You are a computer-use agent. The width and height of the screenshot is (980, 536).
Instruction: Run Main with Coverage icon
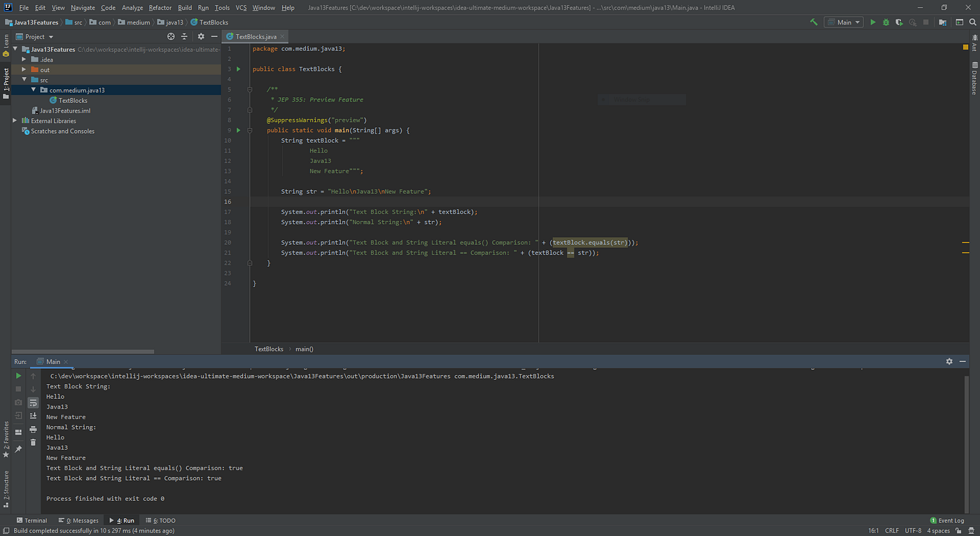(898, 22)
